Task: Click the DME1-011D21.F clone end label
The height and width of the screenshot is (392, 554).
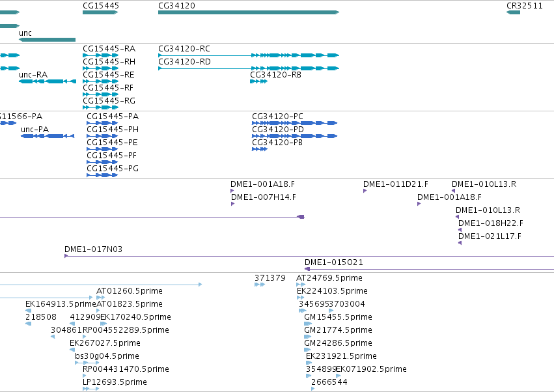Action: 396,184
